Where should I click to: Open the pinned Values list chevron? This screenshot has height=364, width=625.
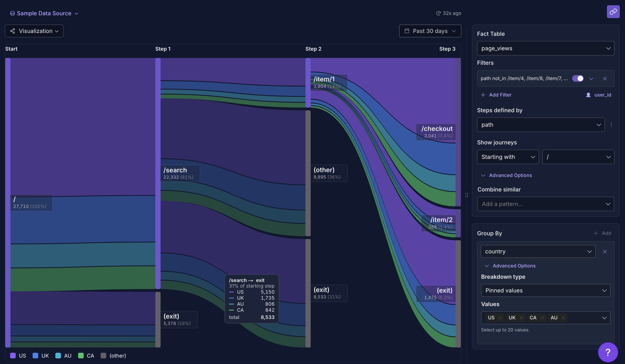click(x=604, y=318)
